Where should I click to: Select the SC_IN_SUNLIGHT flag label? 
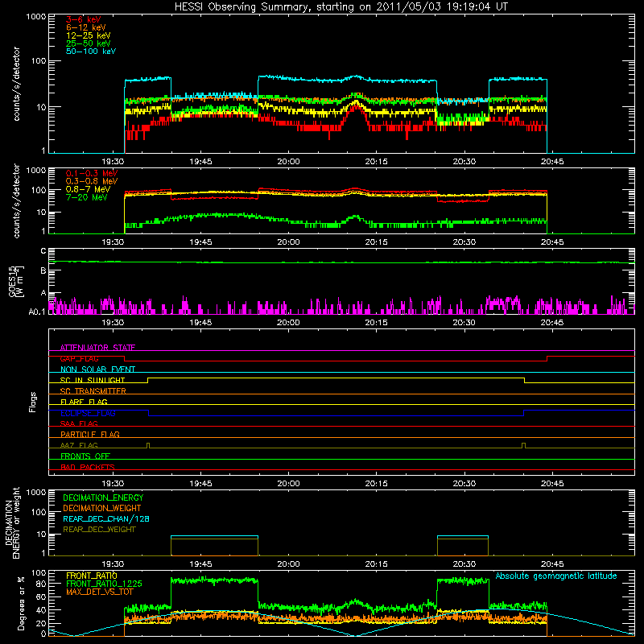pos(93,380)
